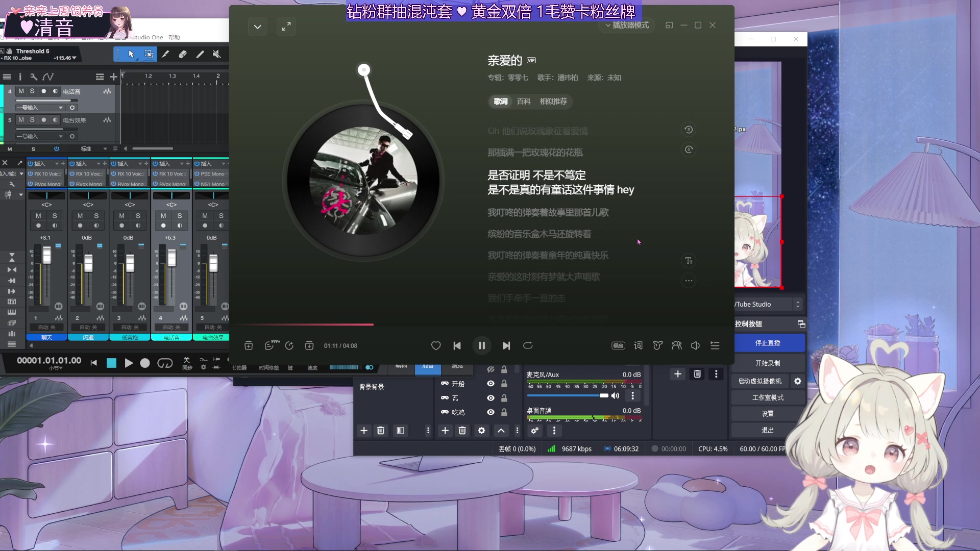Screen dimensions: 980x551
Task: Open insert menu arrow on mixer channel 1
Action: (x=57, y=164)
